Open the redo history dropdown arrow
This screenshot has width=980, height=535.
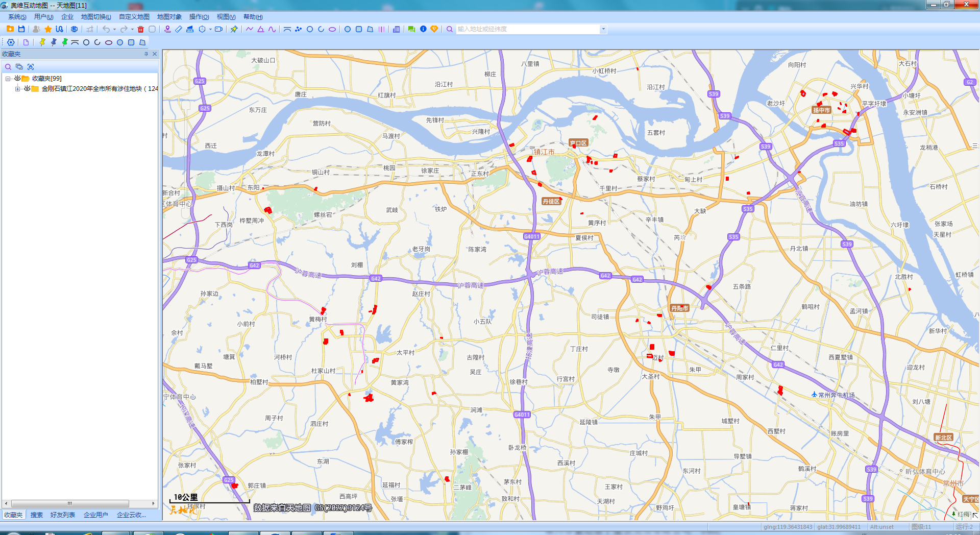pos(132,29)
